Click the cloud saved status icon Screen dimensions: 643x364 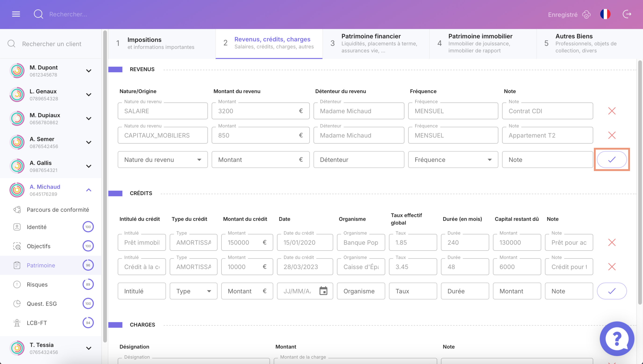[586, 14]
